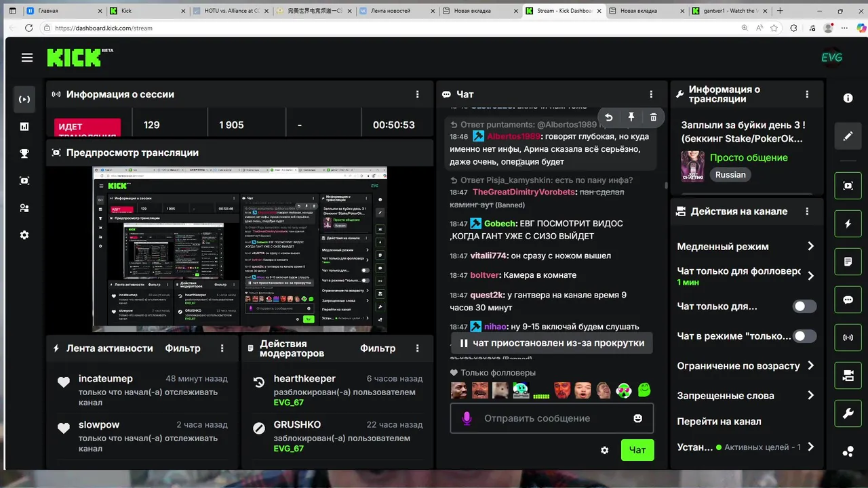
Task: Click the 1 905 session stat
Action: coord(231,125)
